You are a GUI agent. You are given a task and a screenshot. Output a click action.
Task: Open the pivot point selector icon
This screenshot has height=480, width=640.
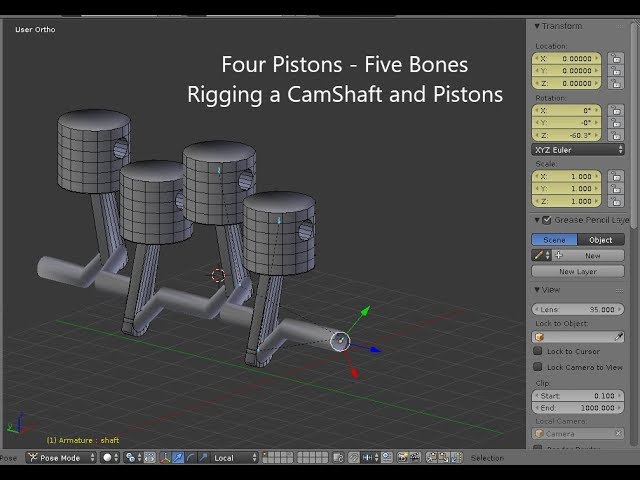(133, 458)
